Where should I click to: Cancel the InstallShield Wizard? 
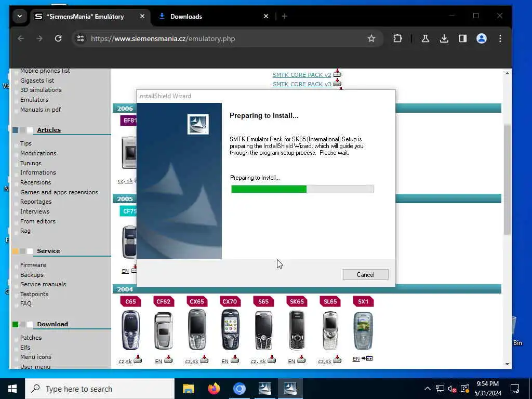(365, 274)
